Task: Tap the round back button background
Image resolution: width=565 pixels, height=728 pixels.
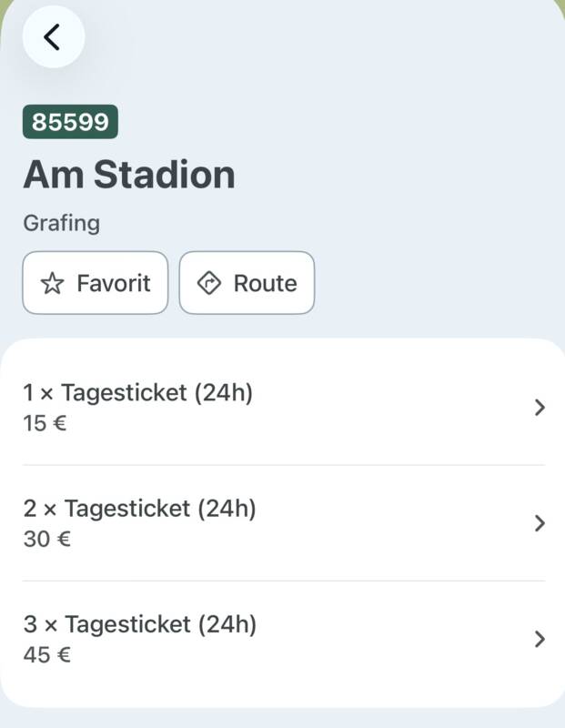Action: pos(54,36)
